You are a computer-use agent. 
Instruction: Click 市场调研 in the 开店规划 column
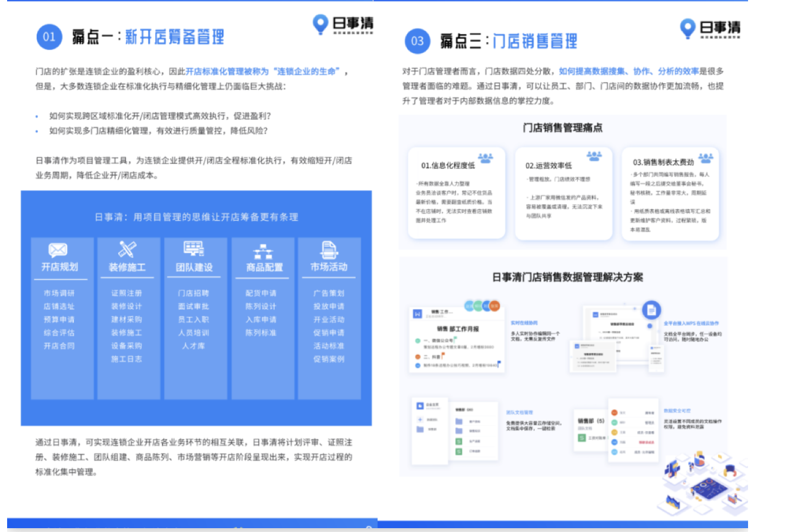tap(59, 293)
